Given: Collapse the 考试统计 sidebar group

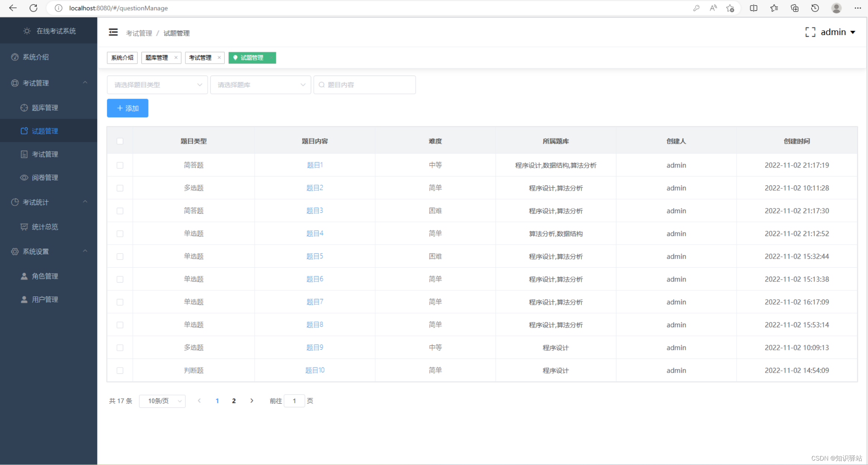Looking at the screenshot, I should click(48, 202).
